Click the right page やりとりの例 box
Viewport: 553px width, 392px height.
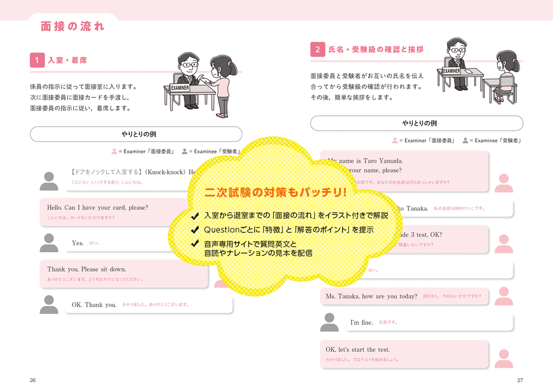pyautogui.click(x=416, y=123)
